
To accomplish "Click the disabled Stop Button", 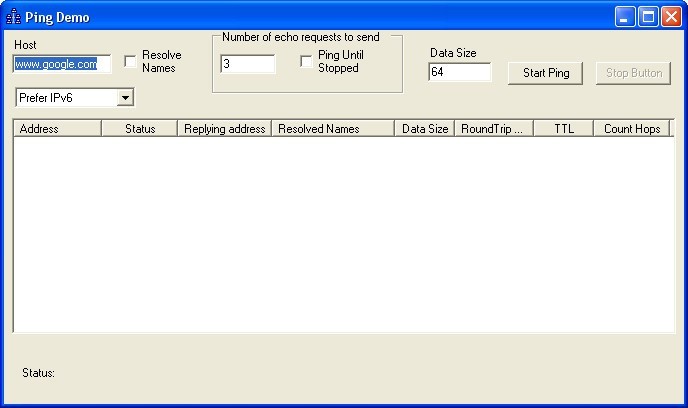I will (633, 73).
